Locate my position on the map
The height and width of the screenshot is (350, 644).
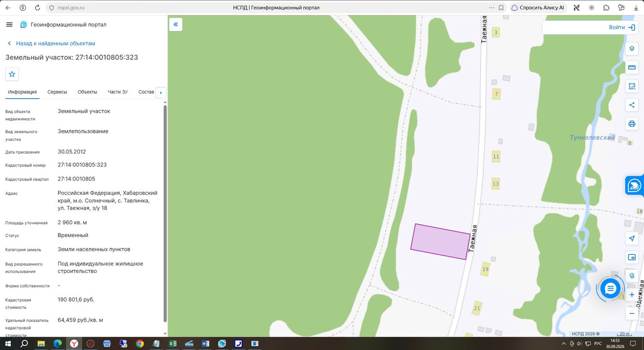click(x=632, y=238)
